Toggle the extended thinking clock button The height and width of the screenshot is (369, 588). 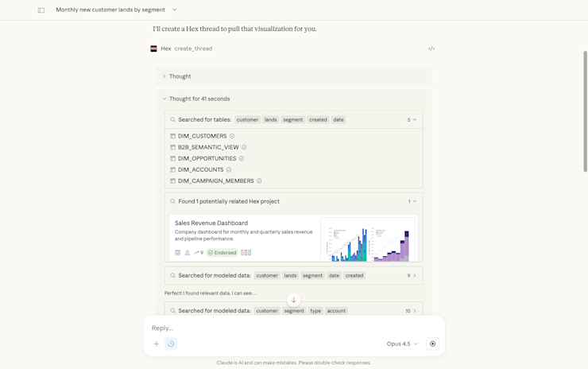click(171, 344)
